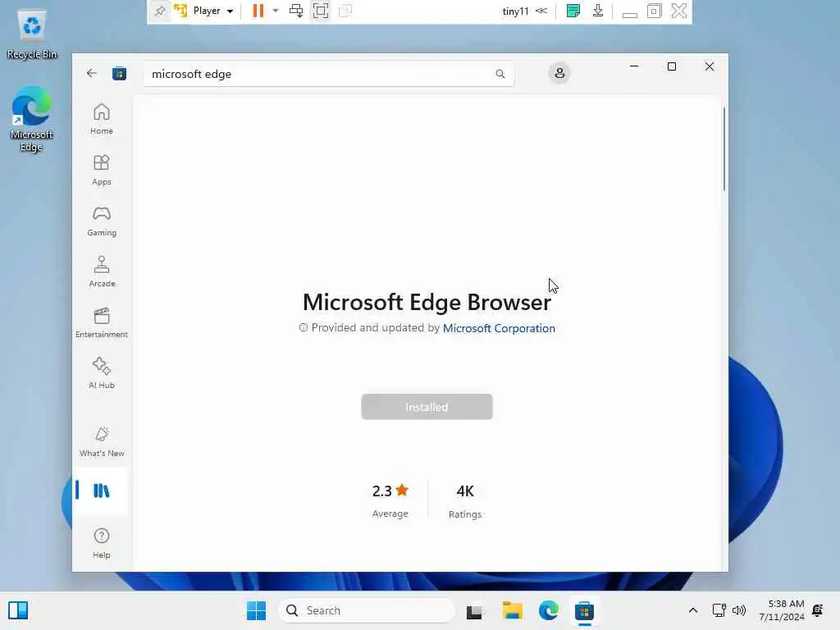
Task: Pause the virtual machine with pause button
Action: [x=258, y=11]
